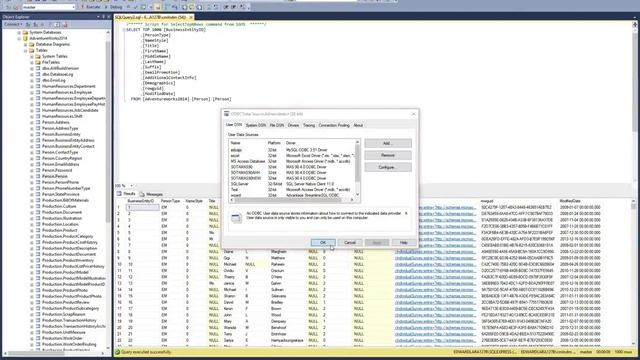
Task: Open the Drivers tab in ODBC dialog
Action: (x=293, y=125)
